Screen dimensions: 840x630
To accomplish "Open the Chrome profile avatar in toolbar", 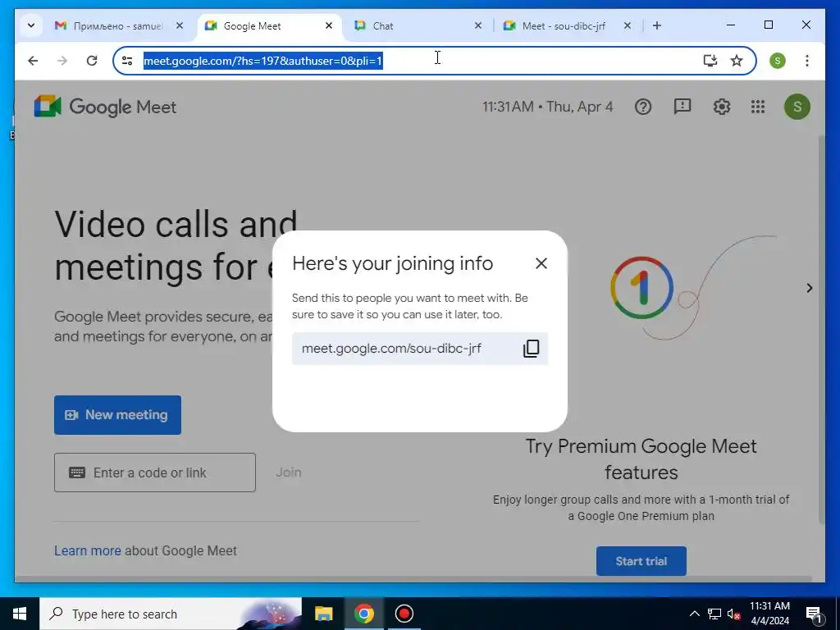I will tap(778, 61).
